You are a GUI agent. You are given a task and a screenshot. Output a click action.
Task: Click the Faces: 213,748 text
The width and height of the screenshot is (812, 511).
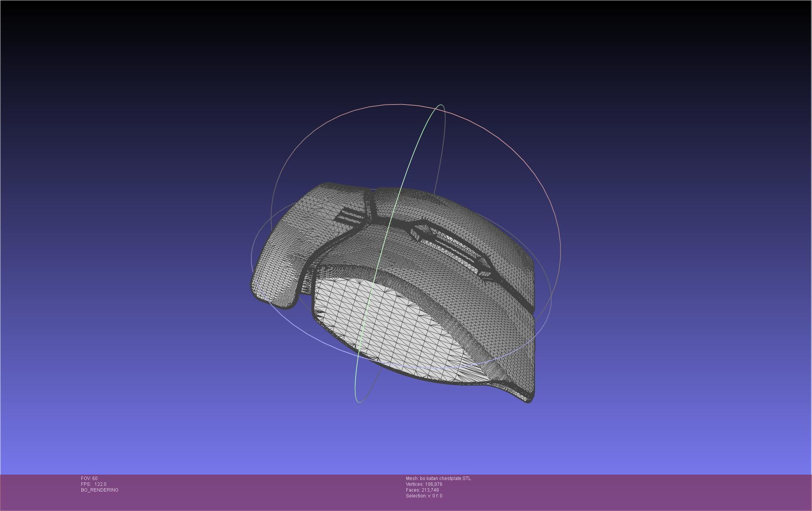point(422,490)
